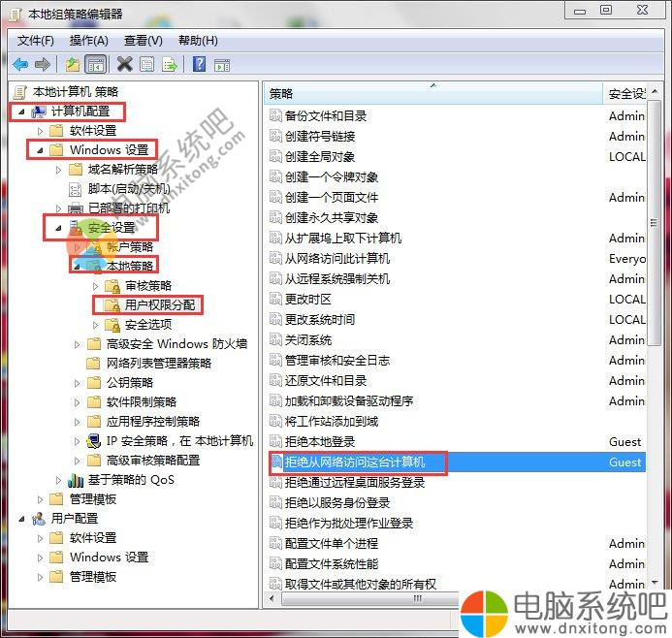The image size is (672, 638).
Task: Toggle the show/hide console tree icon
Action: pos(95,65)
